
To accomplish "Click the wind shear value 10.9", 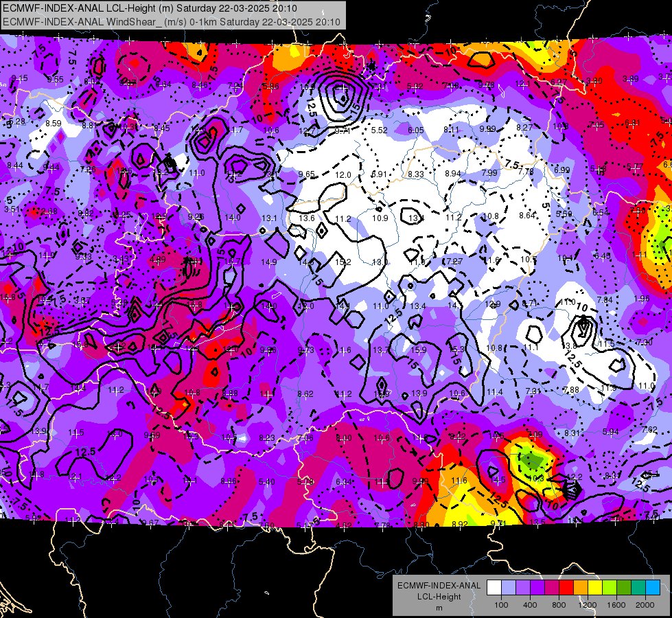I will (380, 218).
